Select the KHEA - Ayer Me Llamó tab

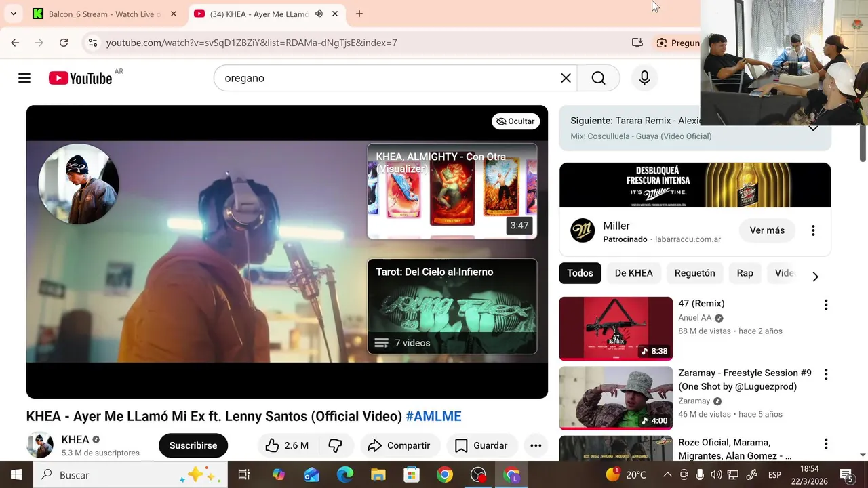tap(258, 14)
